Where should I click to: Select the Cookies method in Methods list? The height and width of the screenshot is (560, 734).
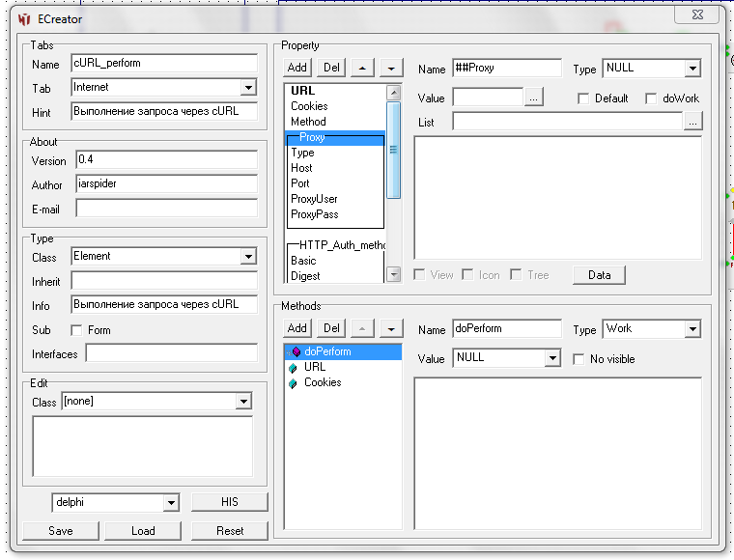point(322,382)
